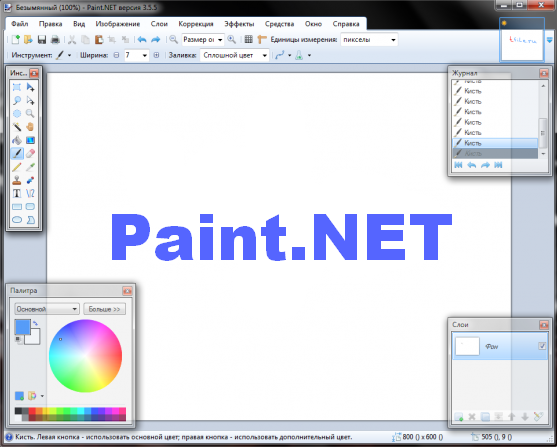Select the Pencil tool

17,167
